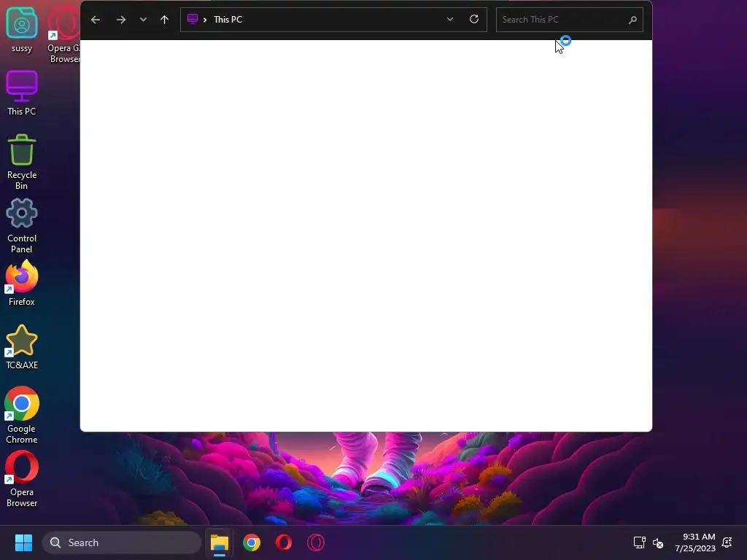This screenshot has width=747, height=560.
Task: Go back in File Explorer
Action: pyautogui.click(x=96, y=20)
